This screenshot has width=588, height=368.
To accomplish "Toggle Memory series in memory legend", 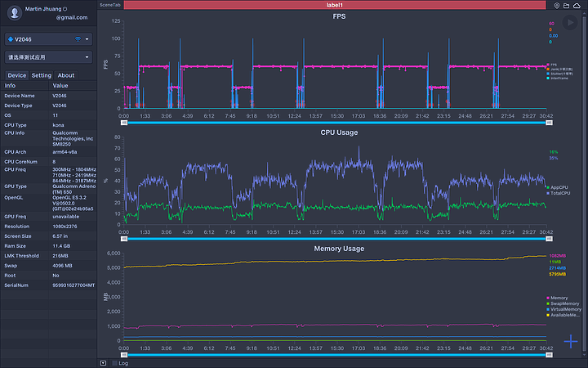I will click(557, 298).
